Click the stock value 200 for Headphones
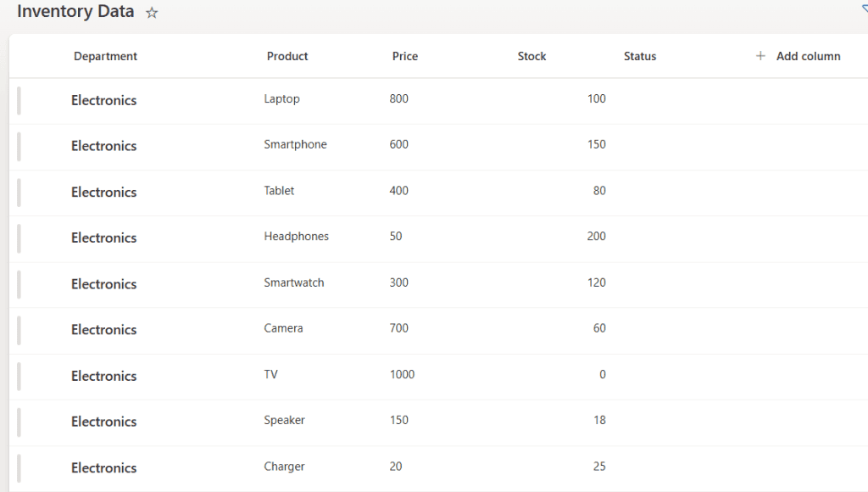This screenshot has height=492, width=868. (x=597, y=236)
